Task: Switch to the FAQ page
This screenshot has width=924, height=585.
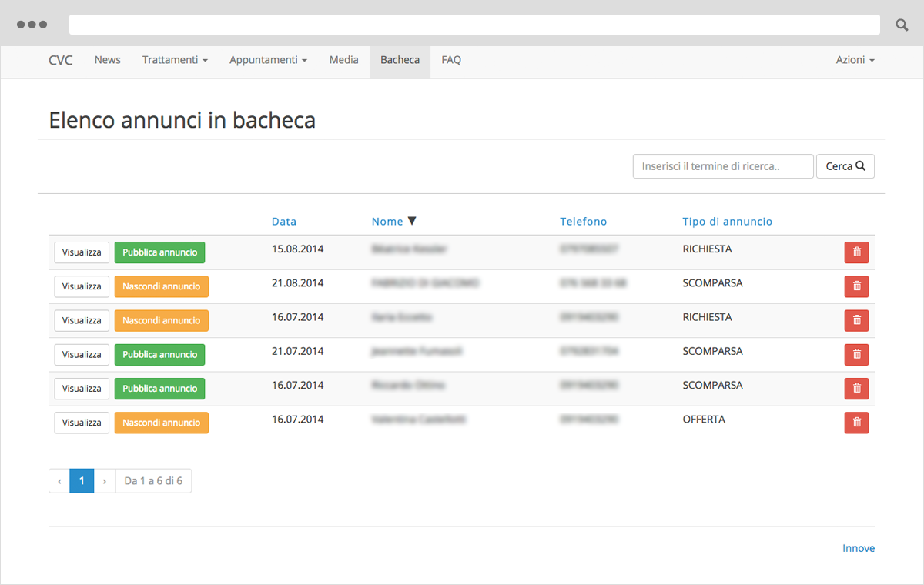Action: 451,60
